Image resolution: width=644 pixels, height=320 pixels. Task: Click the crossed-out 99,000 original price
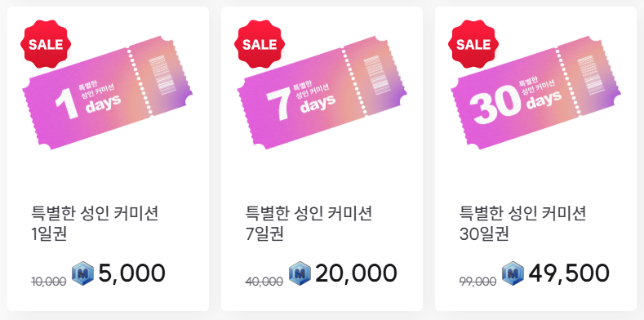coord(477,282)
